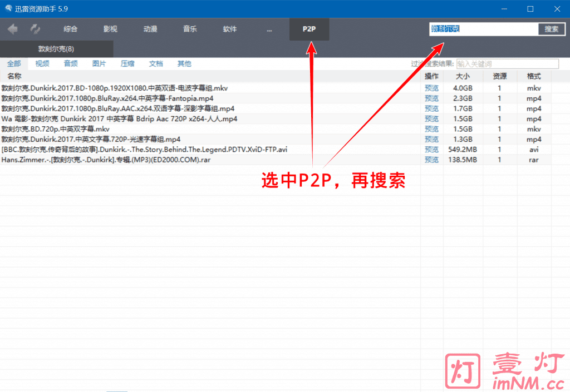Focus the 输入关键词 filter results field
This screenshot has width=570, height=392.
point(507,64)
